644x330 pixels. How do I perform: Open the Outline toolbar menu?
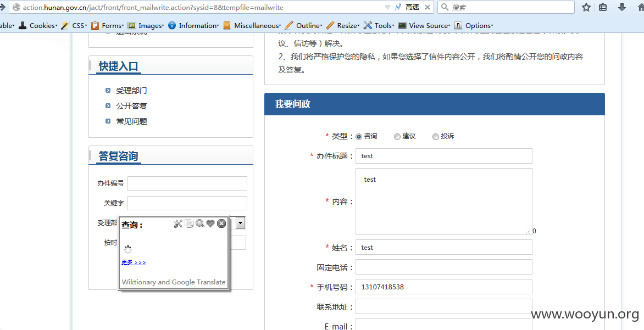(304, 25)
